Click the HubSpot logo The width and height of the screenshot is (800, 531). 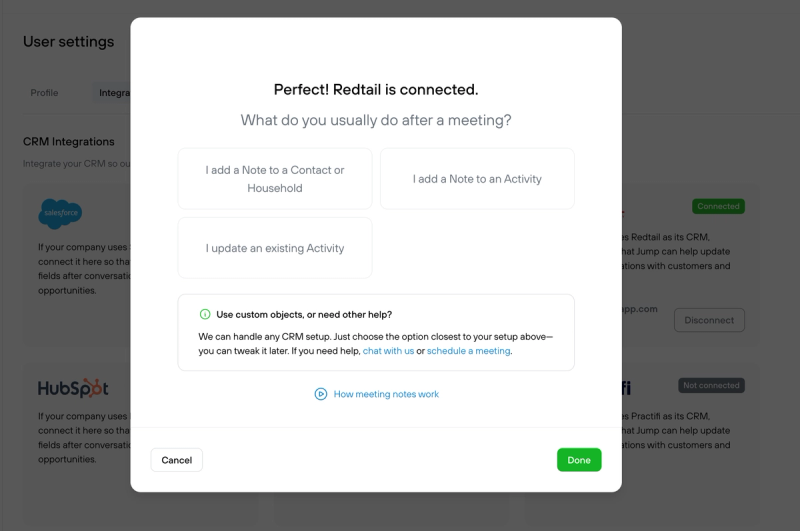(x=73, y=388)
